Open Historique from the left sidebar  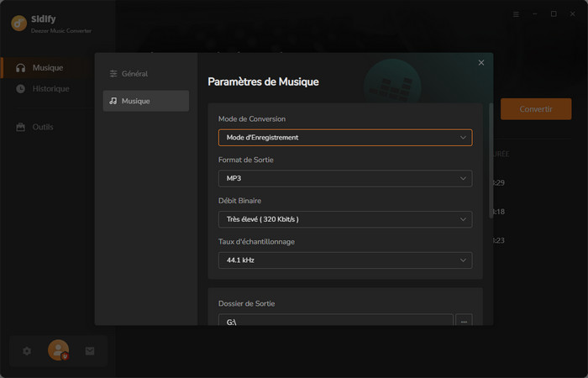[50, 88]
